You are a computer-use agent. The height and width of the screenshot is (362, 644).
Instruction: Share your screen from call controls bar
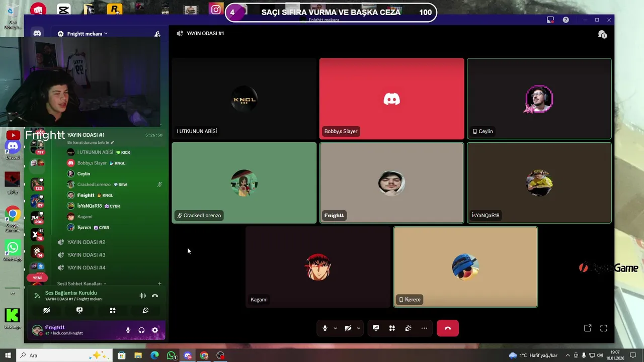(376, 328)
